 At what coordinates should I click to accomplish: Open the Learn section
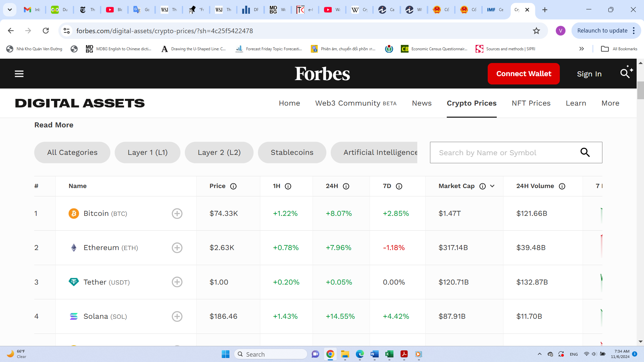576,103
